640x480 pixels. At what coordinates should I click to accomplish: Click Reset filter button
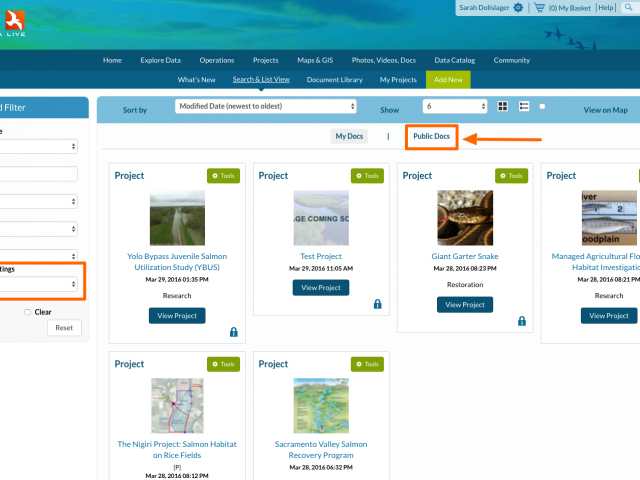(x=64, y=328)
